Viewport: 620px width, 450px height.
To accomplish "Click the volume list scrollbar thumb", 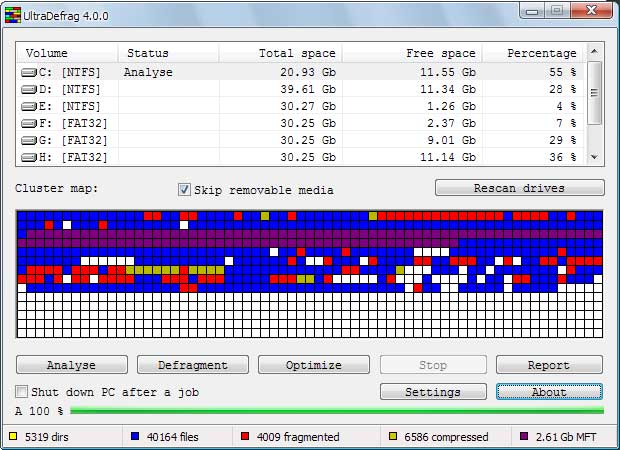I will (594, 93).
